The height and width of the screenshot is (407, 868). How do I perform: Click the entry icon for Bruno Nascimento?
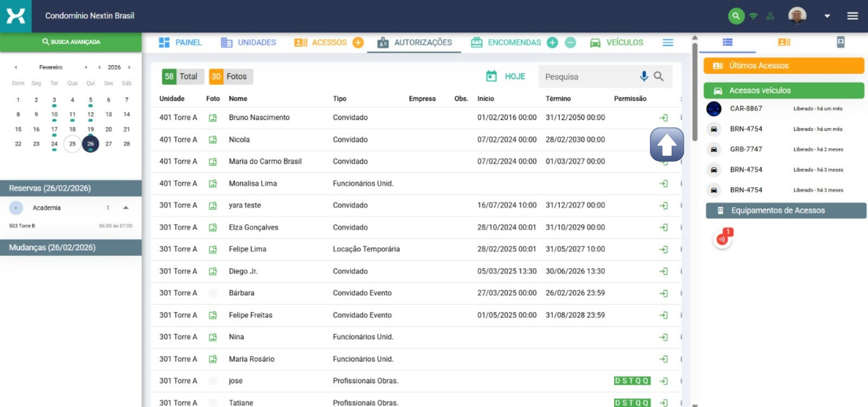(x=663, y=118)
